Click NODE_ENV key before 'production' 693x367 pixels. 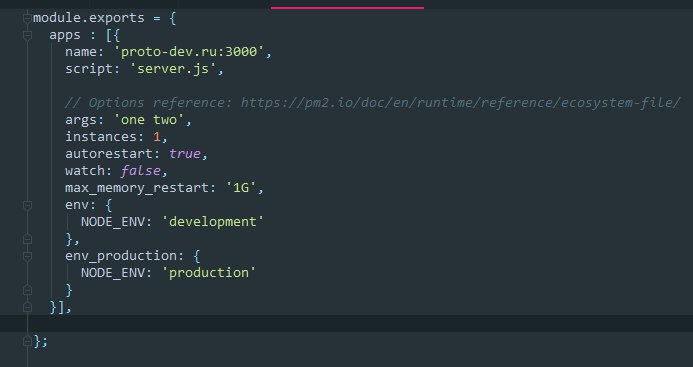113,273
